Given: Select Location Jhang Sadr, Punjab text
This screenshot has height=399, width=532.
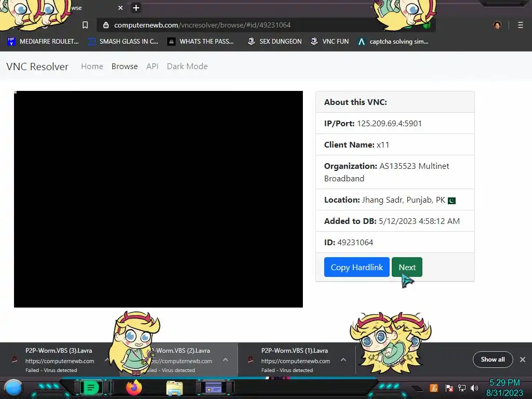Looking at the screenshot, I should click(403, 200).
